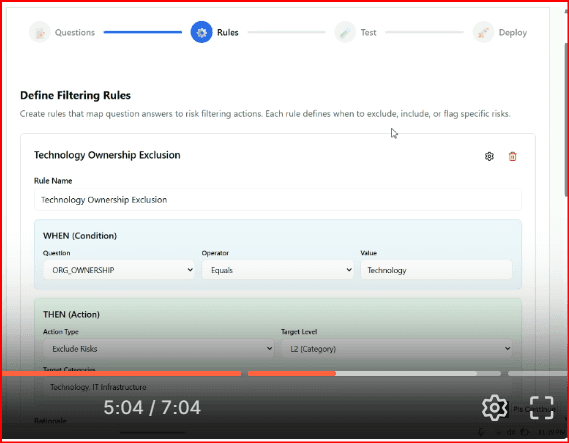Click the Technology value field

[436, 270]
